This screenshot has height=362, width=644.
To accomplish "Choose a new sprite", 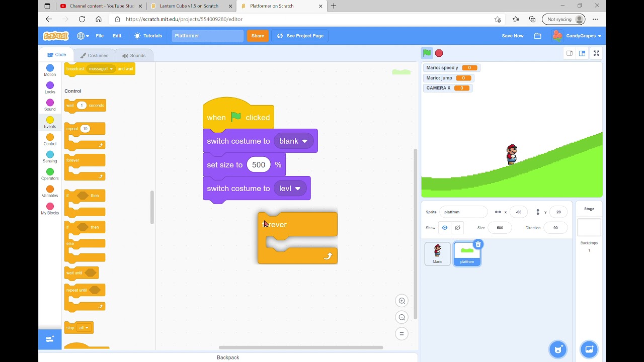I will pyautogui.click(x=558, y=349).
